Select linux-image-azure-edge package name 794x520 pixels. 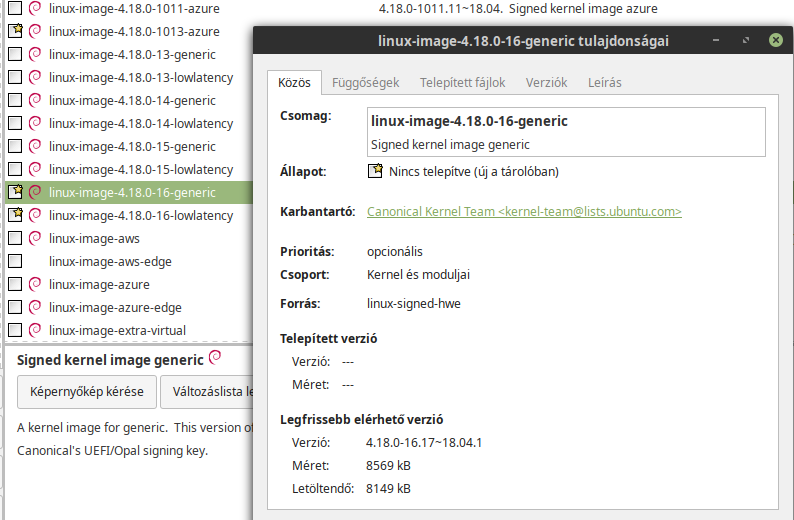(x=115, y=308)
